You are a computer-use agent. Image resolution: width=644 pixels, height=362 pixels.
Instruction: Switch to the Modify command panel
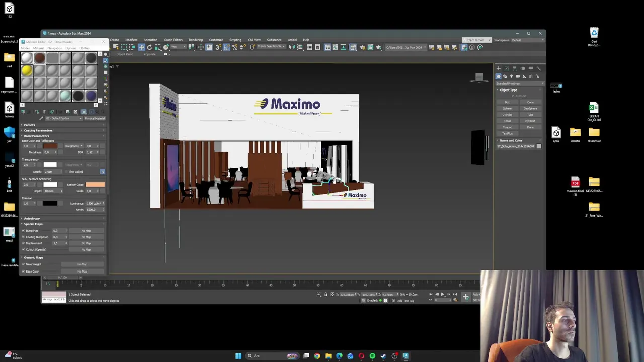point(507,68)
